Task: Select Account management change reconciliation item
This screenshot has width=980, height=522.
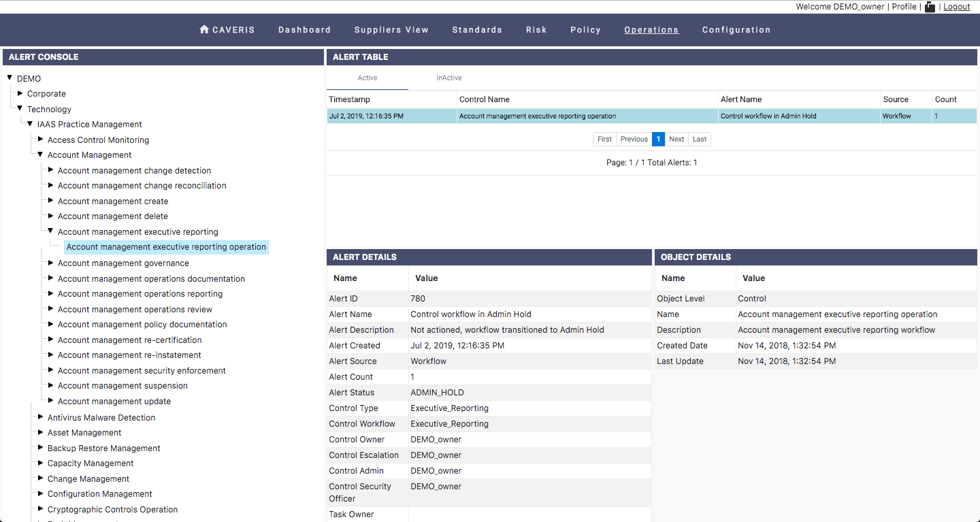Action: click(142, 186)
